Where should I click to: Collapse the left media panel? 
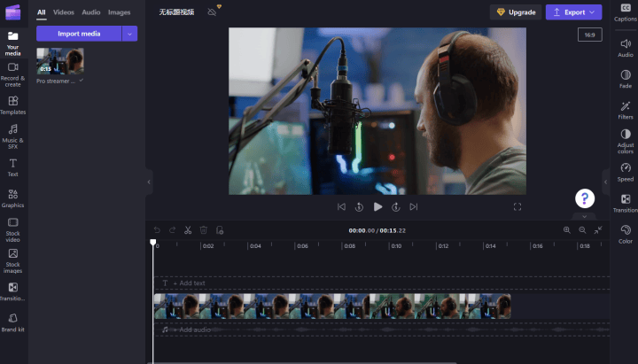click(x=149, y=182)
